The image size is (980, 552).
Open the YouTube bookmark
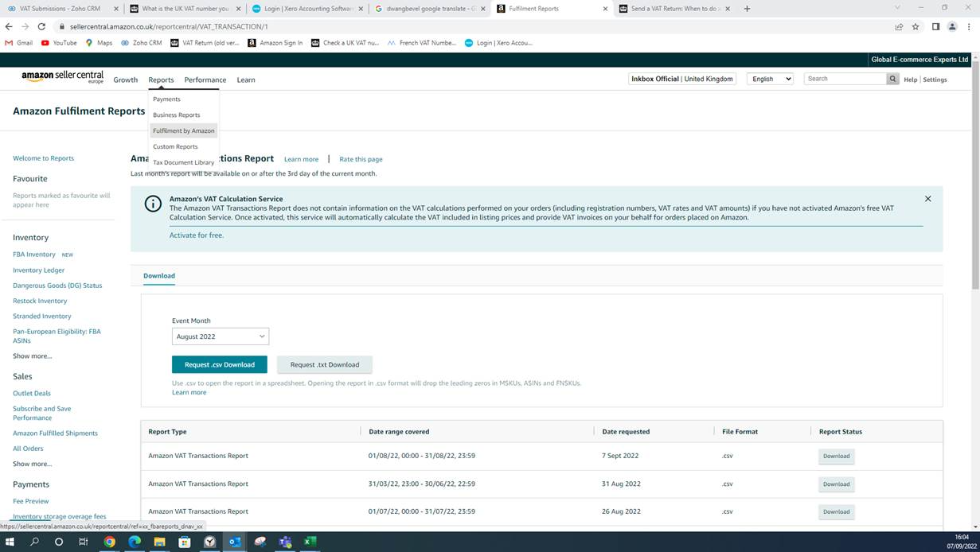pos(59,43)
